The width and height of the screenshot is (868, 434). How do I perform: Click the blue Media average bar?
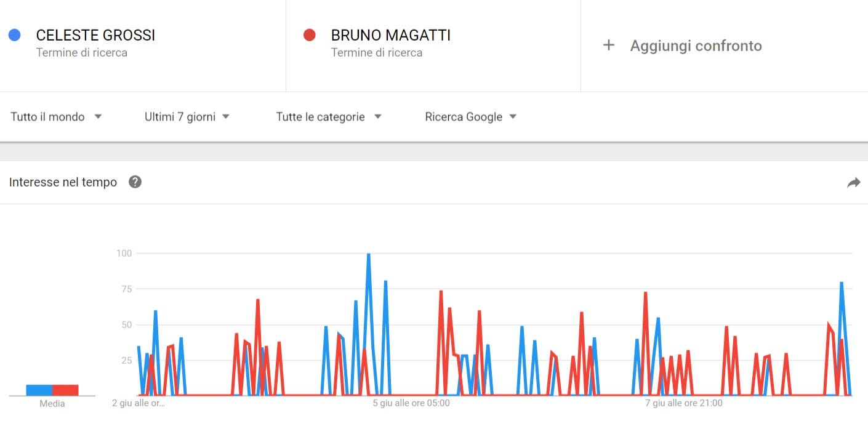point(39,390)
